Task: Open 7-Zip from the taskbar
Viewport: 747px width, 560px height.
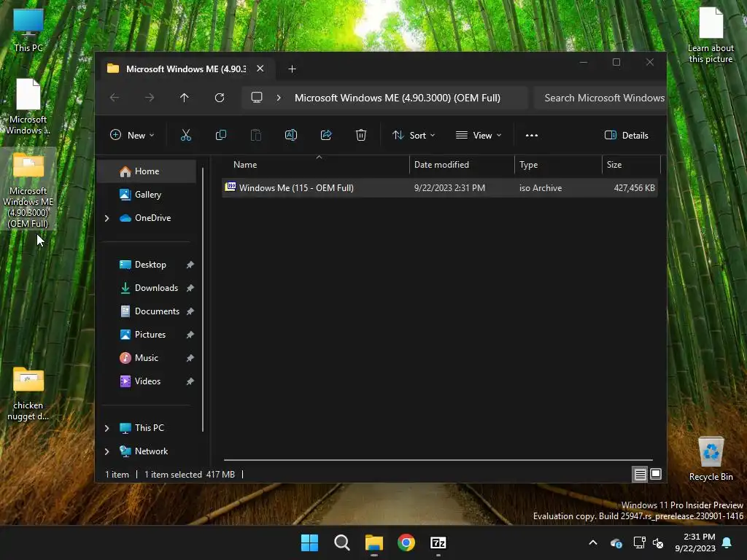Action: click(438, 542)
